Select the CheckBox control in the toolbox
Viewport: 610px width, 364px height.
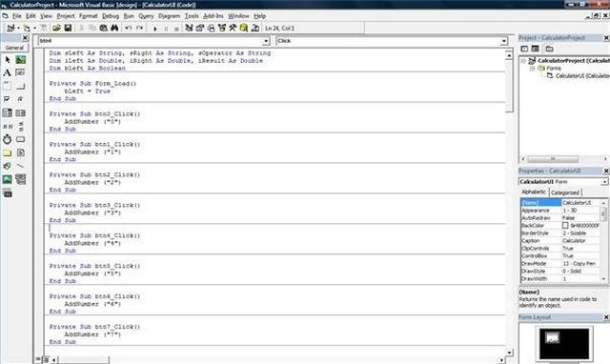click(7, 99)
